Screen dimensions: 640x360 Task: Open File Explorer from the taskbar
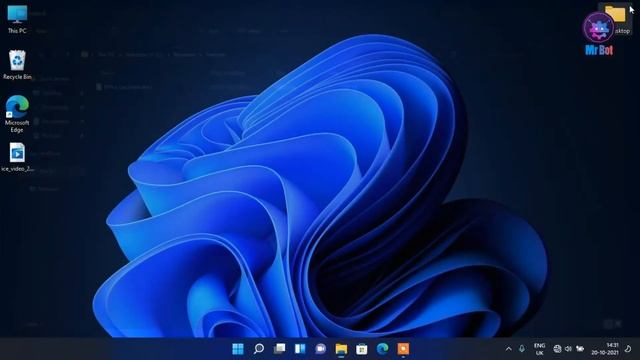pyautogui.click(x=341, y=349)
